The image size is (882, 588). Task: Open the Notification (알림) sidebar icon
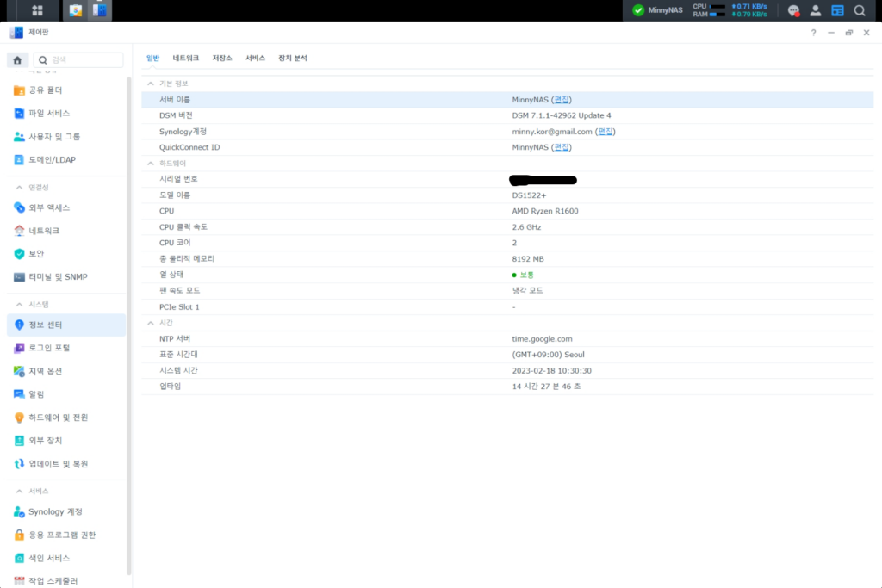click(x=19, y=394)
